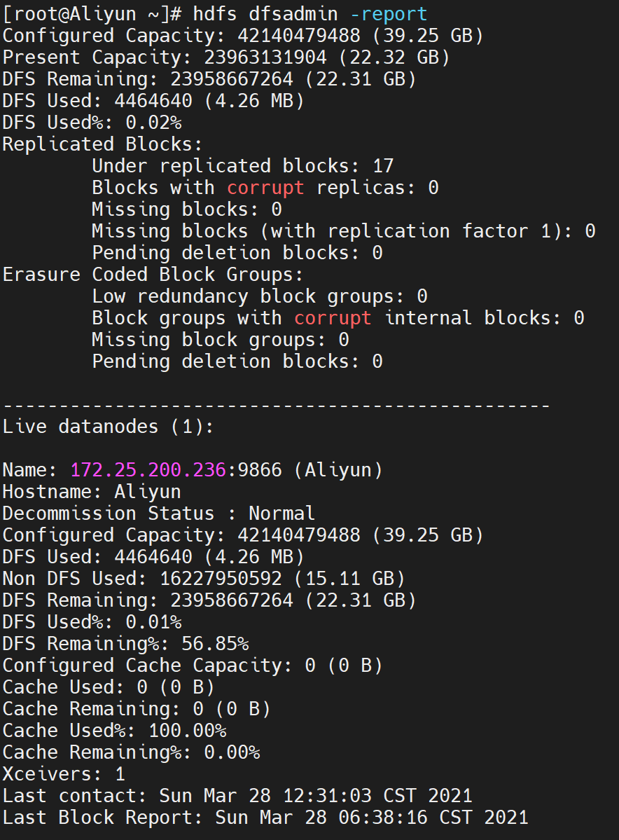This screenshot has height=840, width=619.
Task: Click the Erasure Coded Block Groups heading
Action: (153, 275)
